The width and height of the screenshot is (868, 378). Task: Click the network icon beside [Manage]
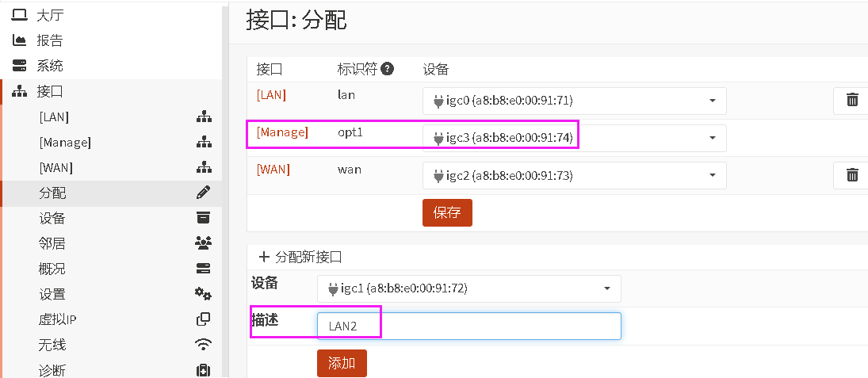click(x=204, y=142)
